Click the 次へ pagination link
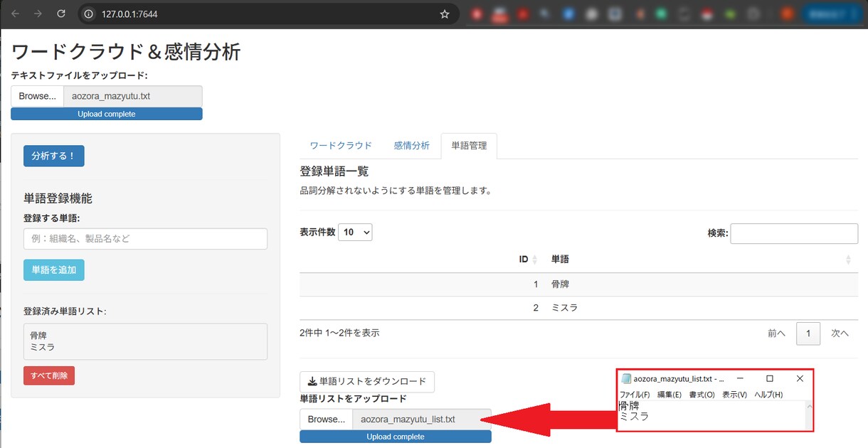The height and width of the screenshot is (448, 868). (840, 334)
